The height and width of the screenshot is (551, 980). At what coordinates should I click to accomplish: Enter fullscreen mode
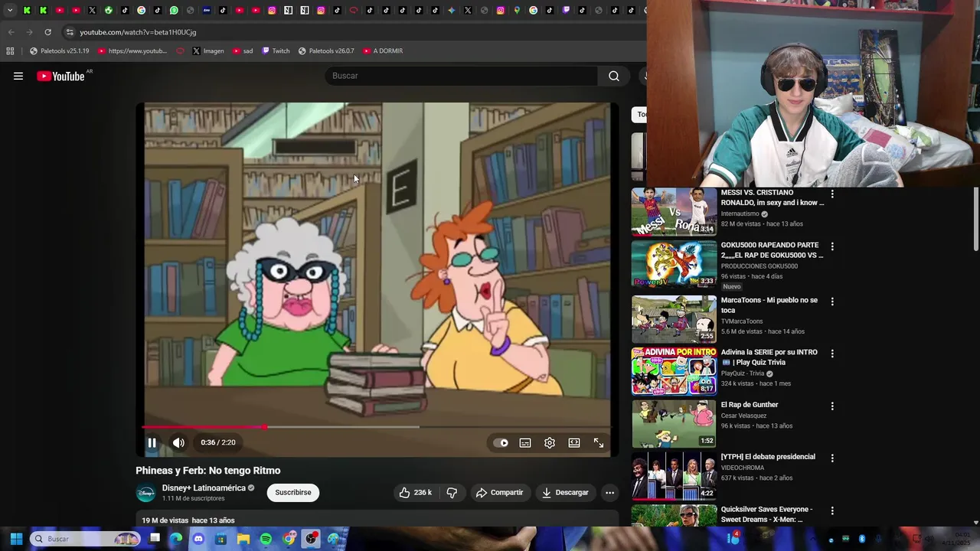(x=599, y=442)
